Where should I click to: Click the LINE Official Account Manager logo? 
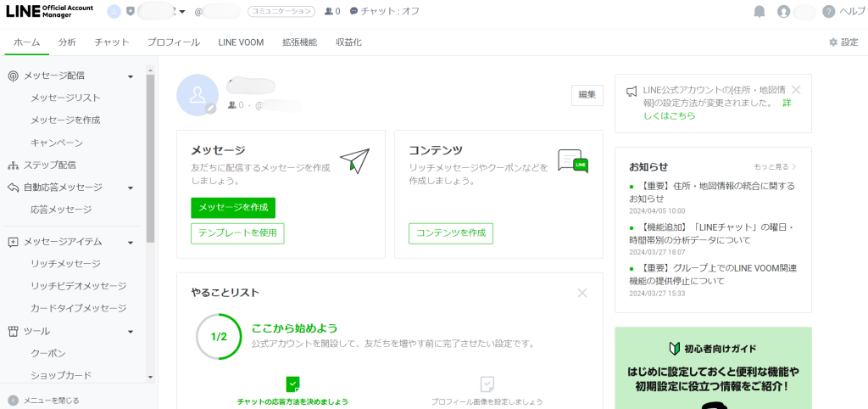pyautogui.click(x=49, y=11)
